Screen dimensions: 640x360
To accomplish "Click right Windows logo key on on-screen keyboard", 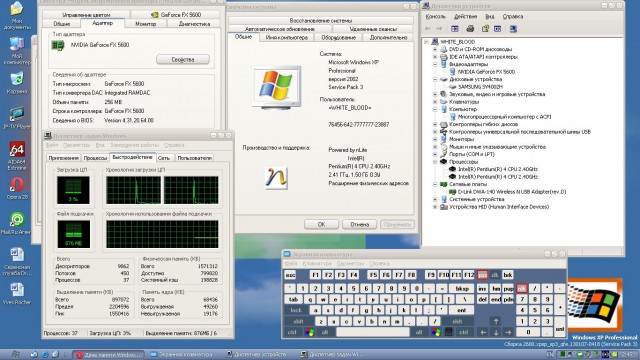I will (x=436, y=332).
